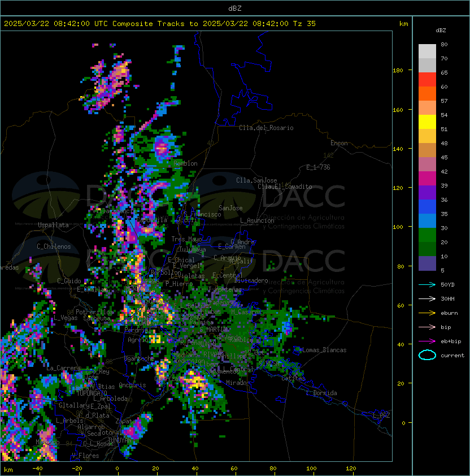Click the 'Tz 35' header value
This screenshot has width=470, height=476.
coord(304,24)
